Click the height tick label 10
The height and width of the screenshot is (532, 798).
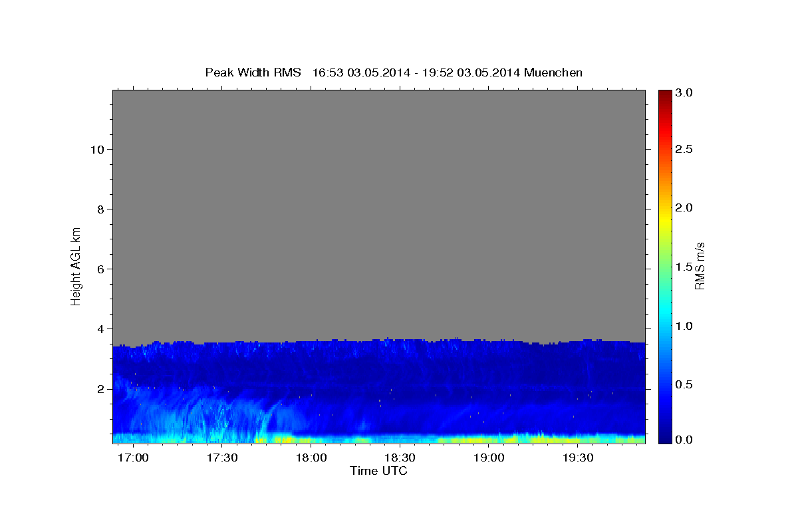click(x=97, y=150)
